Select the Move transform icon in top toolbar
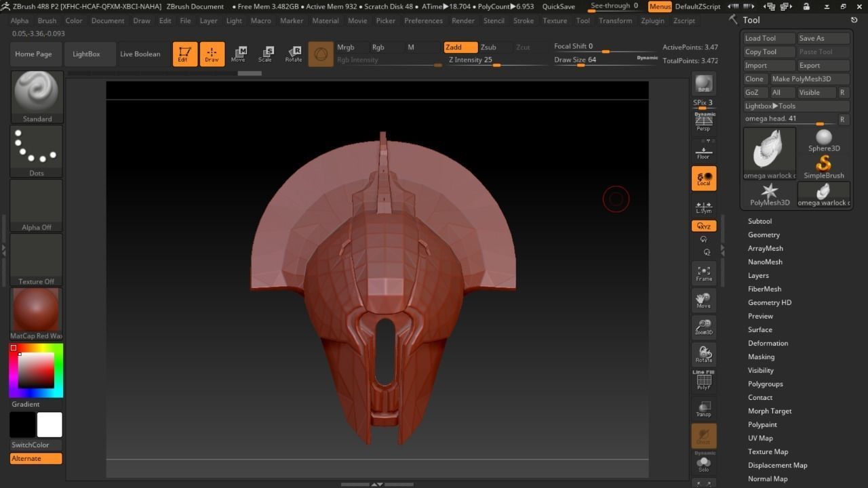The image size is (868, 488). tap(238, 54)
